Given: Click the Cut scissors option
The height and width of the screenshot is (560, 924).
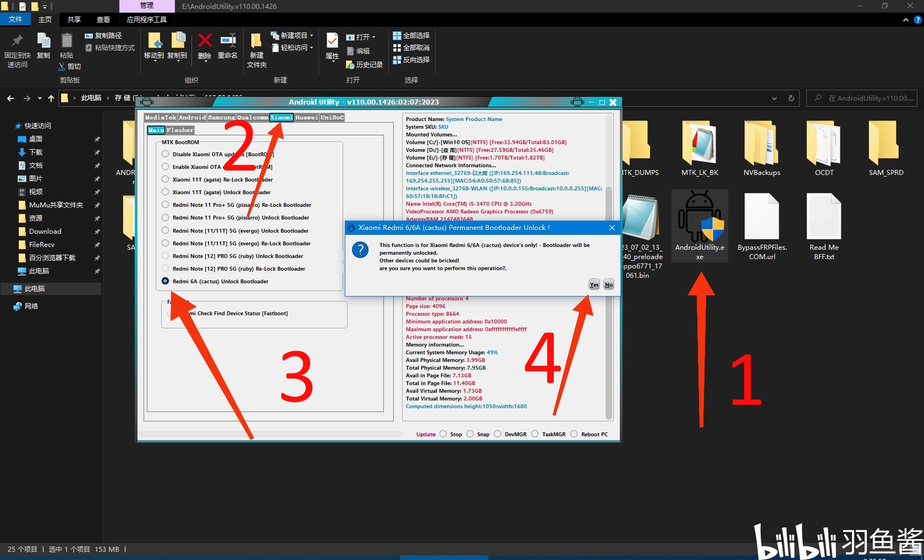Looking at the screenshot, I should pyautogui.click(x=69, y=67).
